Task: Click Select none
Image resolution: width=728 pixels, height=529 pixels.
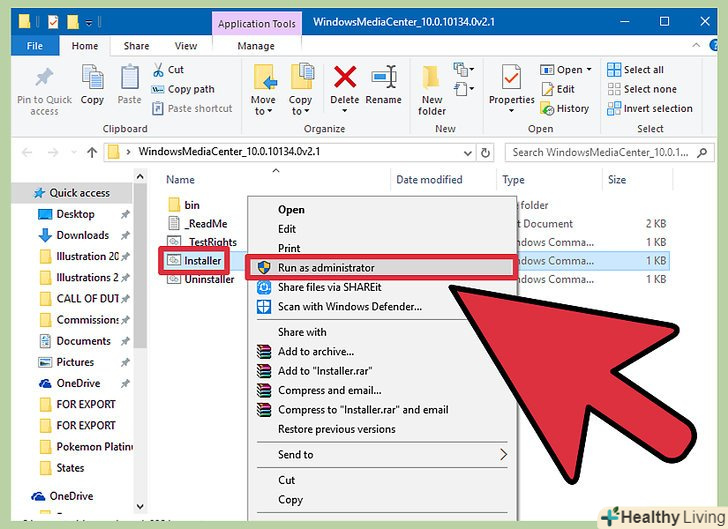Action: tap(642, 89)
